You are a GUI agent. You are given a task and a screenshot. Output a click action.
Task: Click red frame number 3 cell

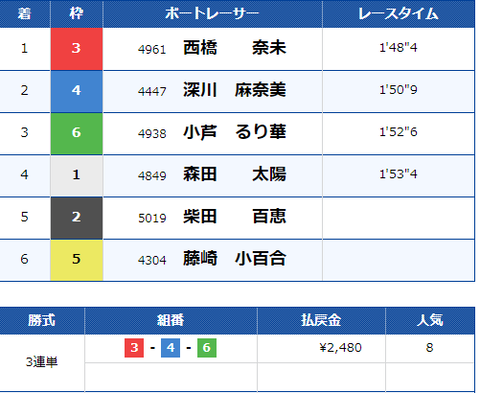click(x=76, y=49)
